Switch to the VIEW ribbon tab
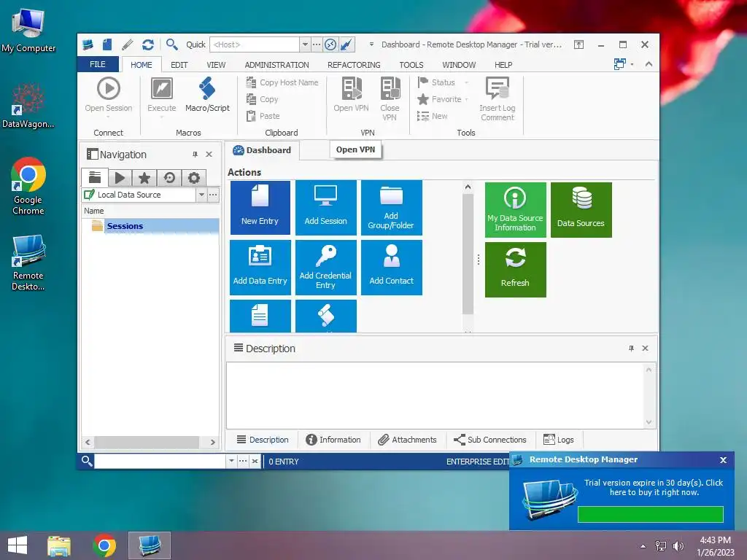Image resolution: width=747 pixels, height=560 pixels. pyautogui.click(x=216, y=65)
